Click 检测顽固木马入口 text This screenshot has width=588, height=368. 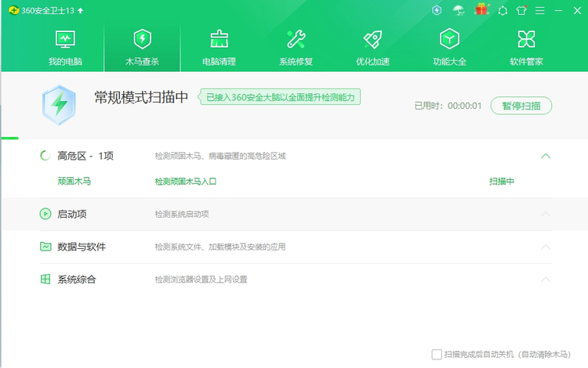coord(186,182)
